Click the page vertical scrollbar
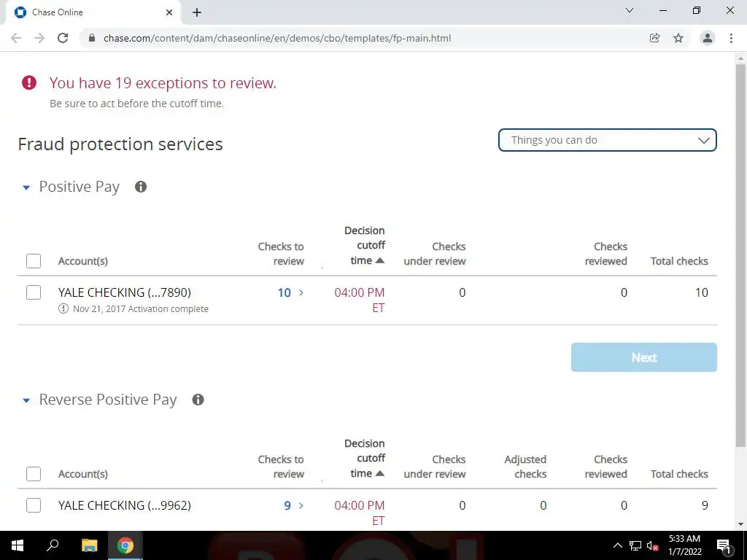The width and height of the screenshot is (747, 560). point(740,256)
